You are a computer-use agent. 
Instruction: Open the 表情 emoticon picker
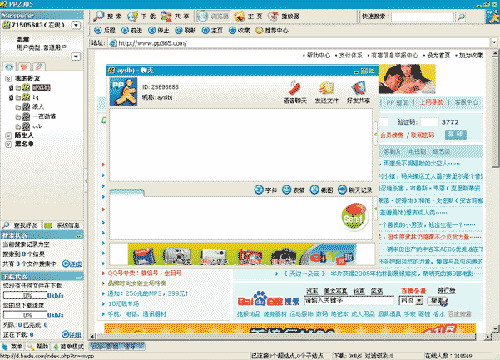[293, 190]
